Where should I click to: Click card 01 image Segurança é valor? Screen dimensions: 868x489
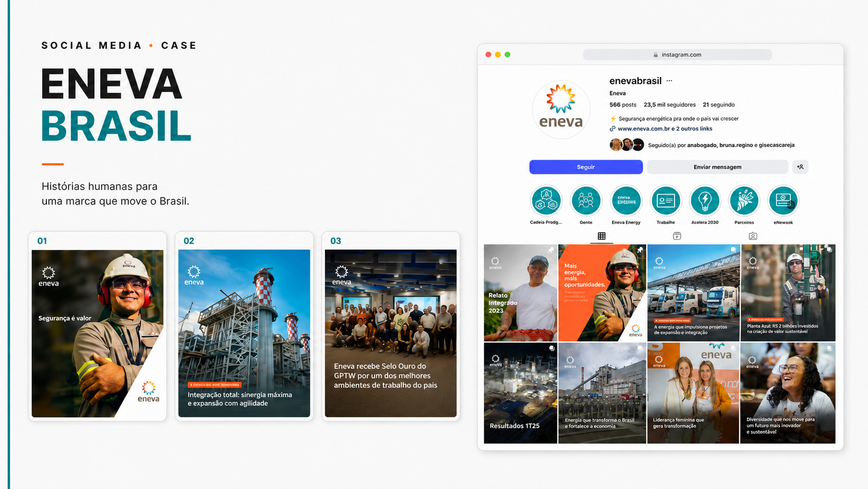(x=98, y=334)
